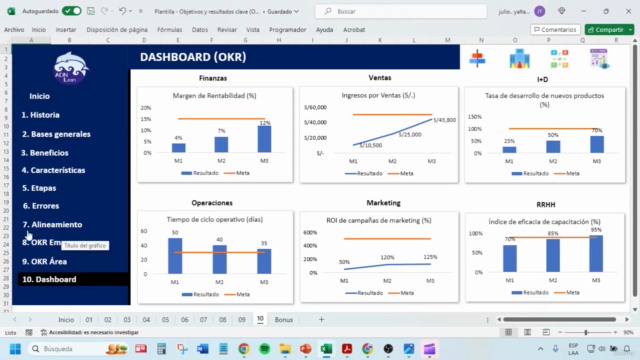Image resolution: width=640 pixels, height=360 pixels.
Task: Open the Revisar tab
Action: (227, 29)
